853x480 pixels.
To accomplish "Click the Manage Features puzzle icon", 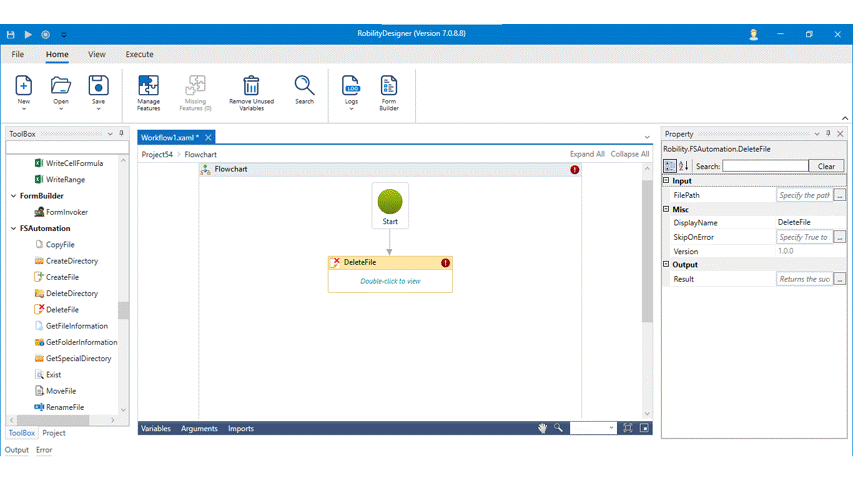I will pos(148,87).
